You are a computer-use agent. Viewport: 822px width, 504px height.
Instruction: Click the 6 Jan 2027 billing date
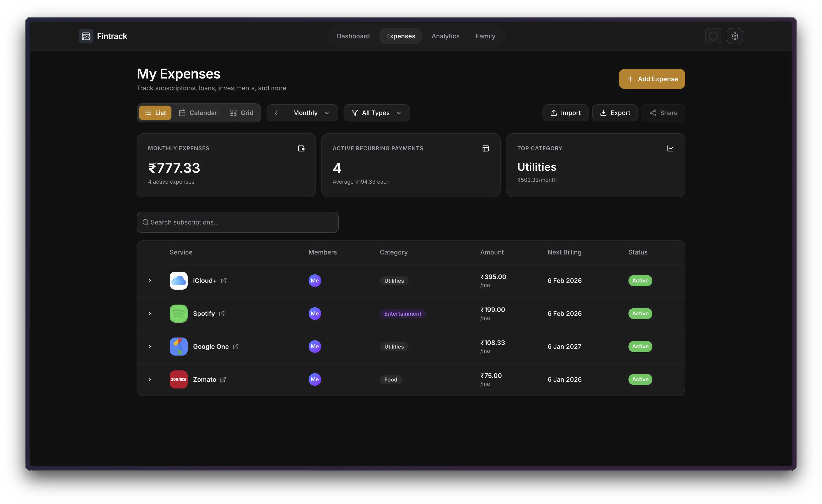564,347
